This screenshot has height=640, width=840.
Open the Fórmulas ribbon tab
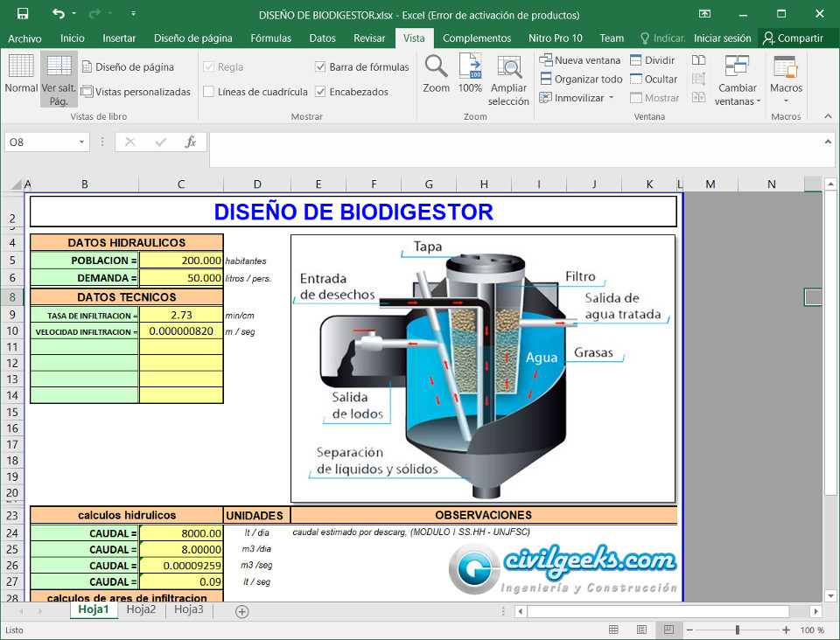tap(270, 38)
